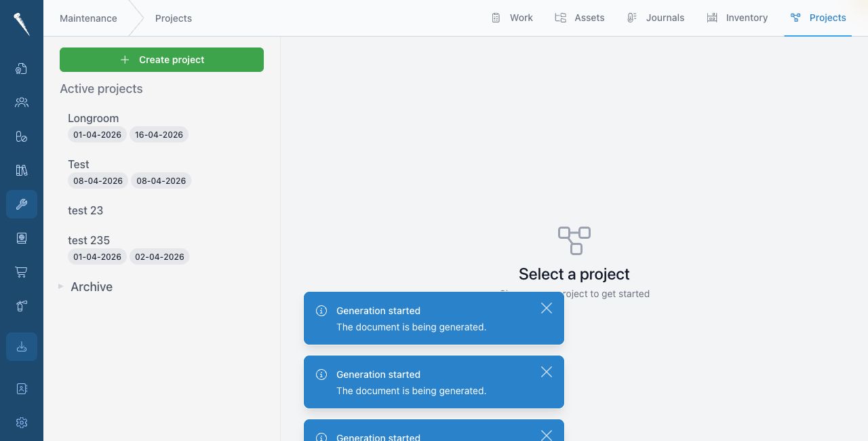This screenshot has height=441, width=868.
Task: Open the shopping cart icon in sidebar
Action: [22, 272]
